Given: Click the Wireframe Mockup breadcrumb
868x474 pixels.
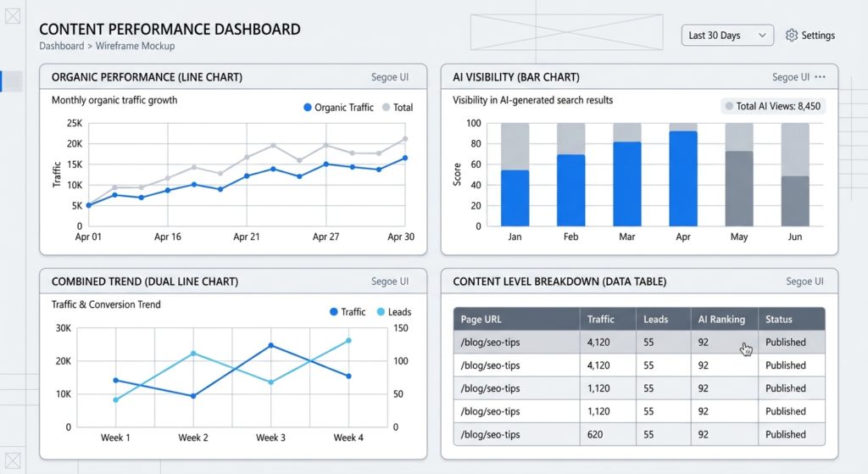Looking at the screenshot, I should (x=135, y=46).
